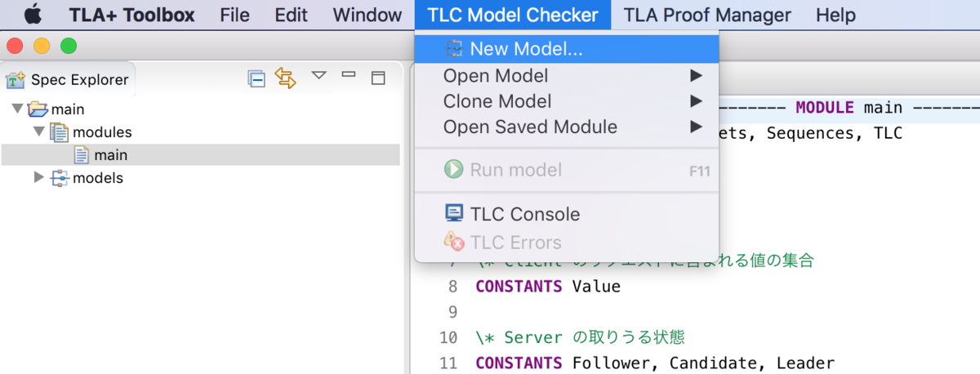980x374 pixels.
Task: Click the Sequences, TLC extends line
Action: [811, 133]
